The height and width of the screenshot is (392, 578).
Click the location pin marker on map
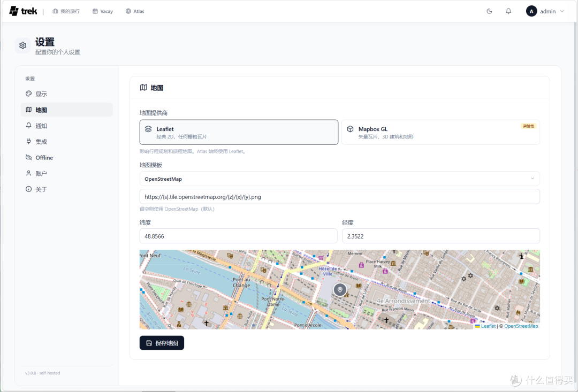[x=340, y=289]
